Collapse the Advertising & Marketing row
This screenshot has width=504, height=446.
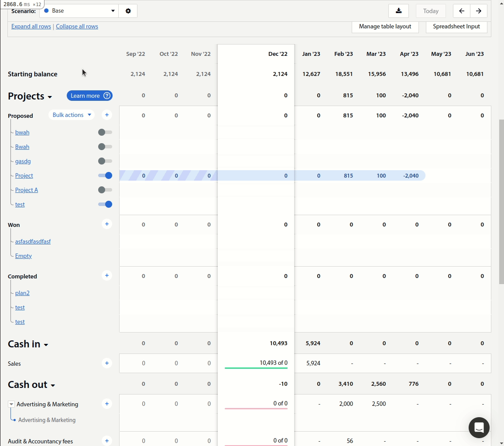11,404
